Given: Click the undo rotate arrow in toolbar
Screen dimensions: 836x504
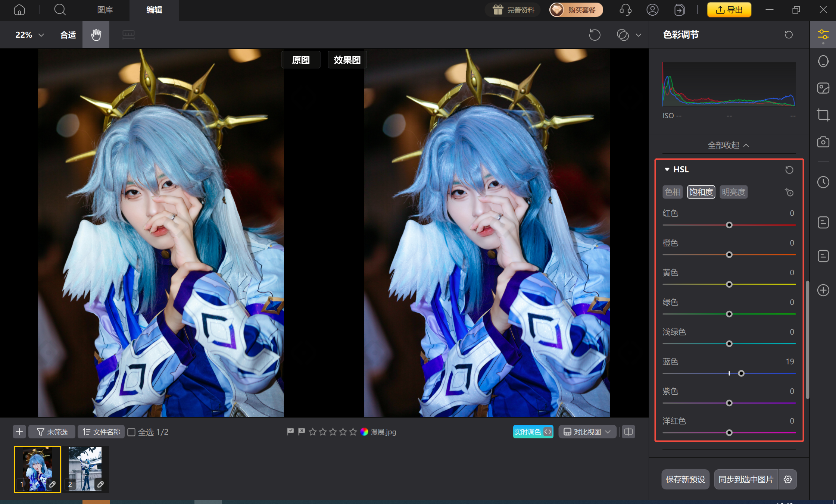Looking at the screenshot, I should 595,35.
